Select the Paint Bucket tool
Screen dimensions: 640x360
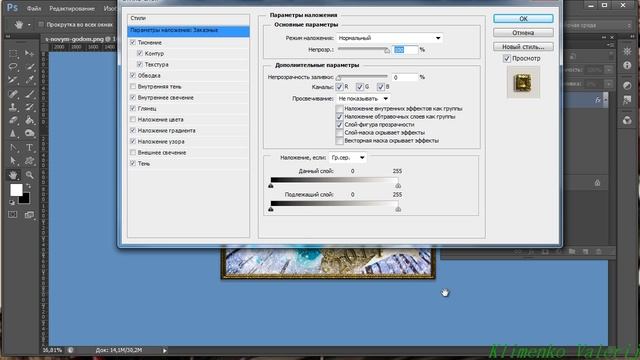tap(29, 120)
